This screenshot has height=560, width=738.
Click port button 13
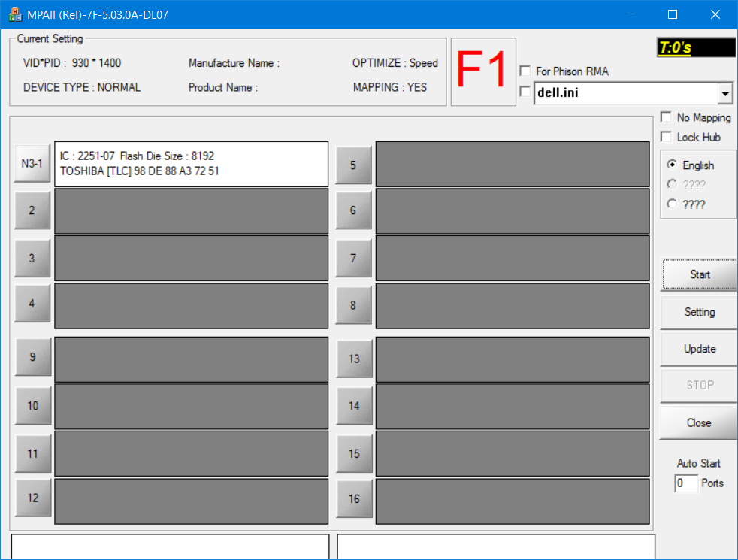[x=355, y=359]
